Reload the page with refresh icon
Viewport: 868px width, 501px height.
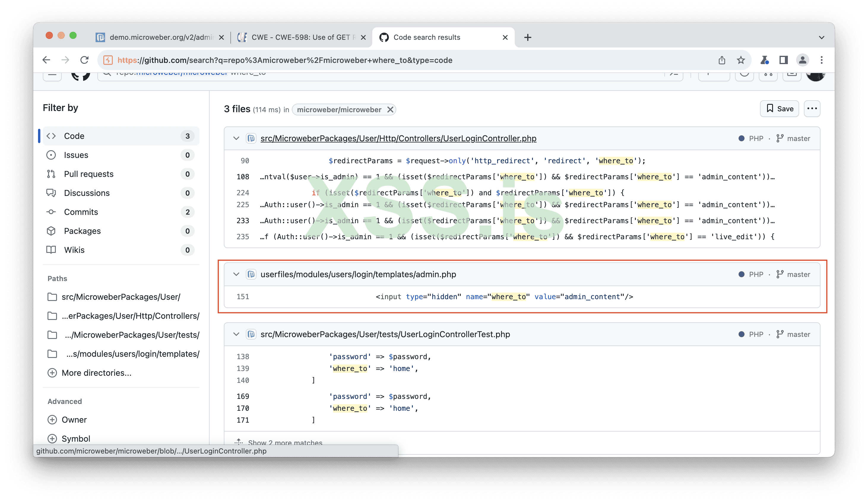[x=84, y=60]
